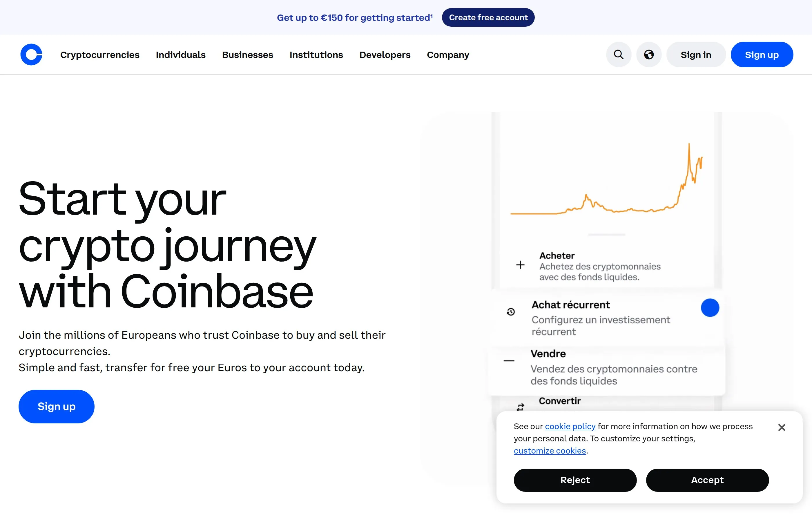Click Reject to refuse cookies
The image size is (812, 522).
tap(575, 480)
